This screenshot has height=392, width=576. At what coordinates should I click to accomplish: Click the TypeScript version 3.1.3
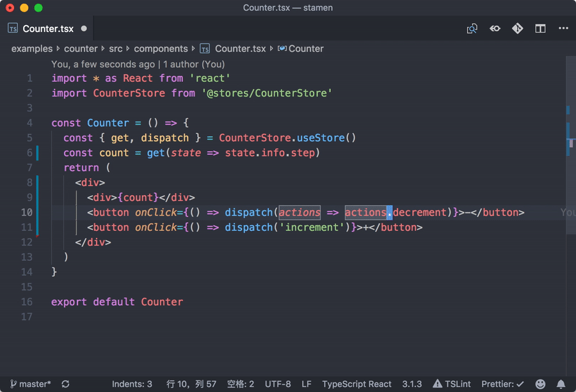[x=412, y=384]
